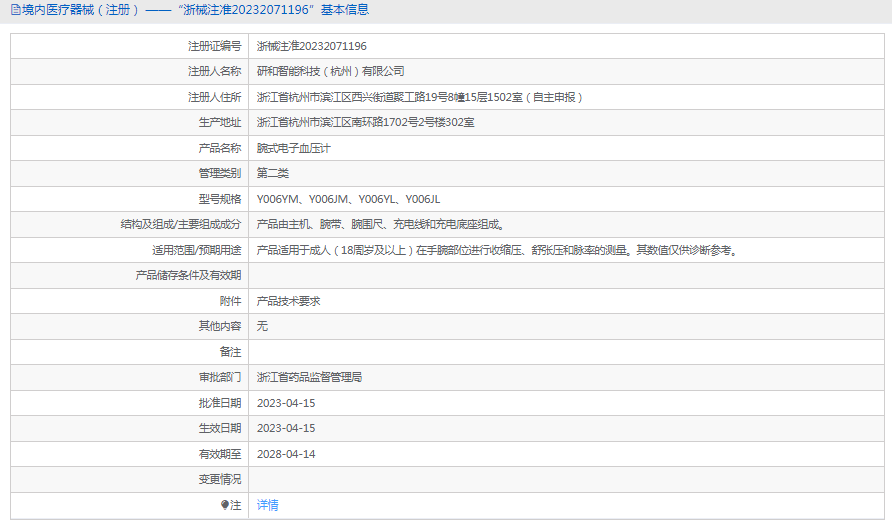Screen dimensions: 892x524
Task: Click management class value 第二类
Action: click(x=272, y=173)
